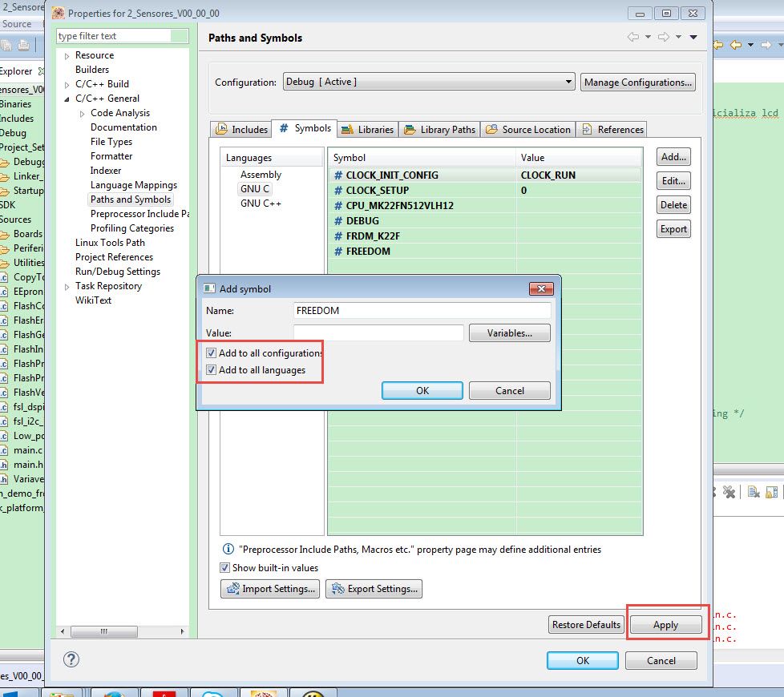Select the CLOCK_INIT_CONFIG symbol row
This screenshot has height=697, width=784.
pyautogui.click(x=484, y=175)
